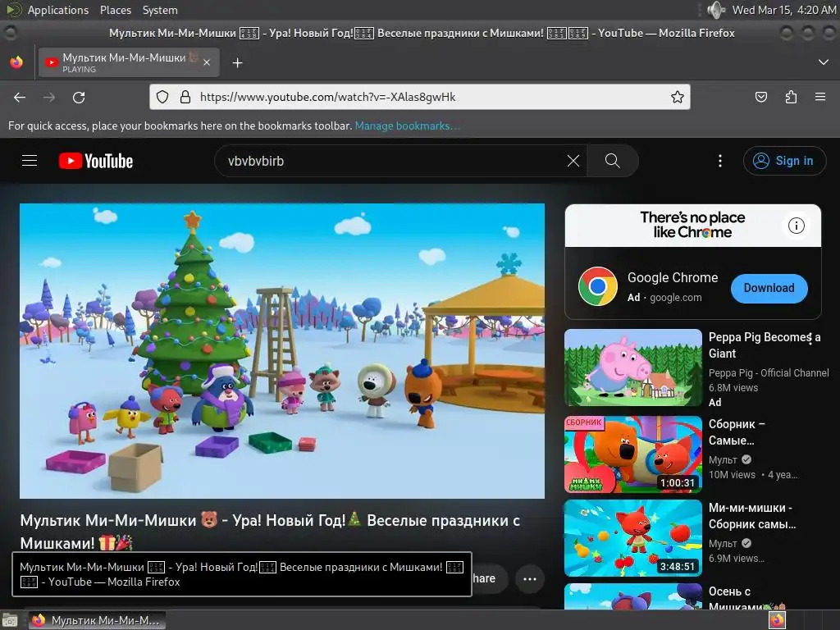
Task: Open the There's no place like Chrome banner
Action: pos(692,225)
